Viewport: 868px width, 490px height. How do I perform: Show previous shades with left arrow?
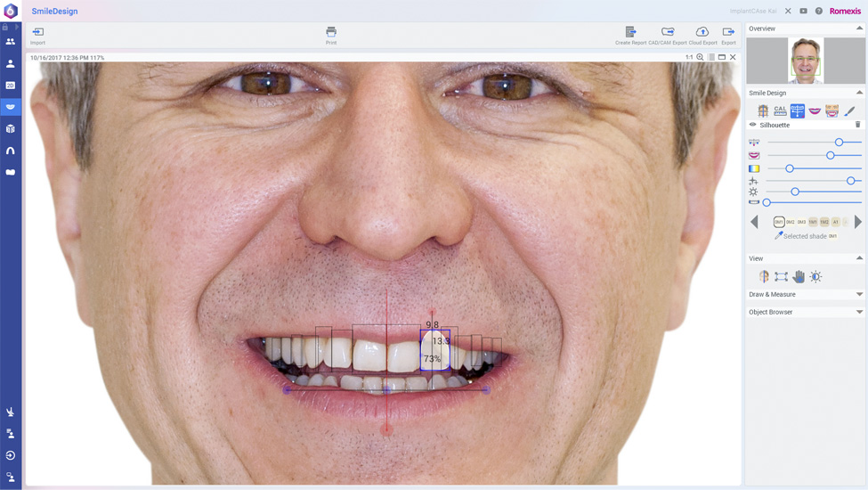coord(754,222)
